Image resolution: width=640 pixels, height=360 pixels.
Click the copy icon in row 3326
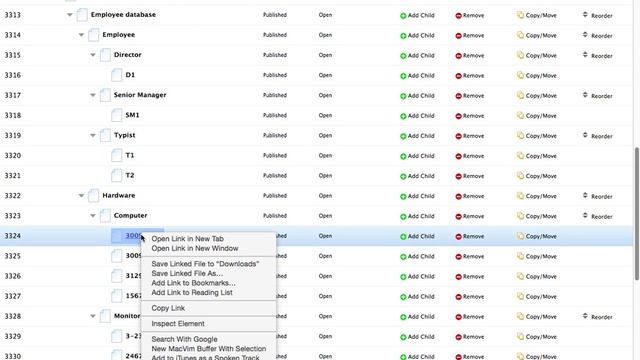click(x=520, y=276)
